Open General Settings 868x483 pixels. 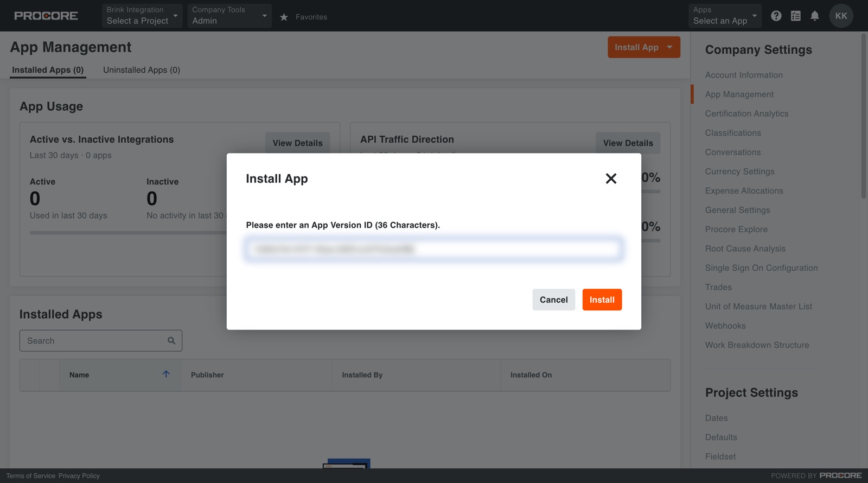(x=738, y=210)
